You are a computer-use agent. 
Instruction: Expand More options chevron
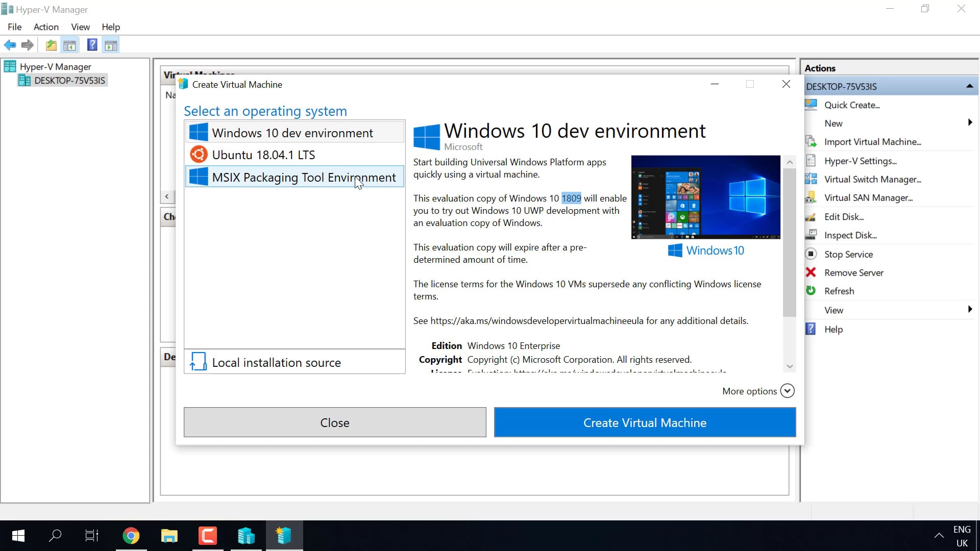[x=787, y=391]
